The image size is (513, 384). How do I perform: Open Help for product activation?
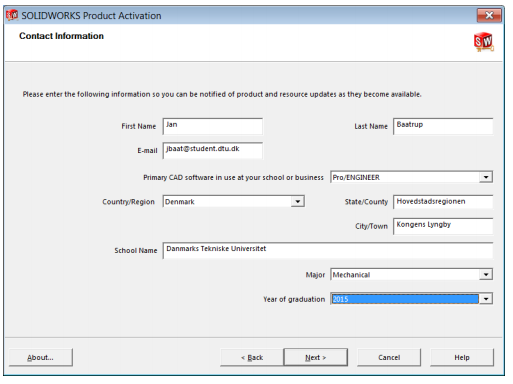[462, 357]
